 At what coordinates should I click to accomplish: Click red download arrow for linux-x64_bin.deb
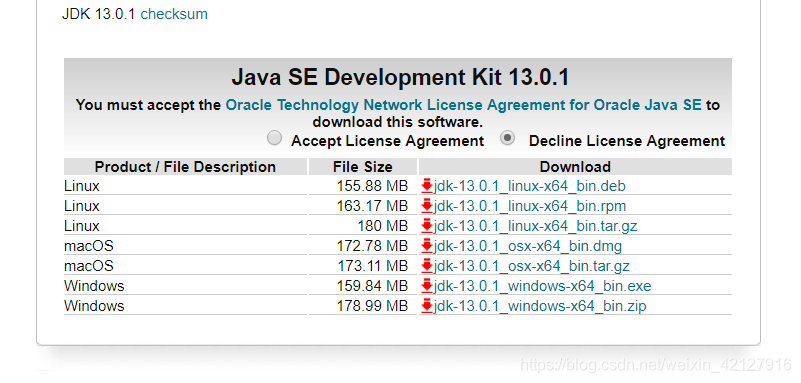427,186
